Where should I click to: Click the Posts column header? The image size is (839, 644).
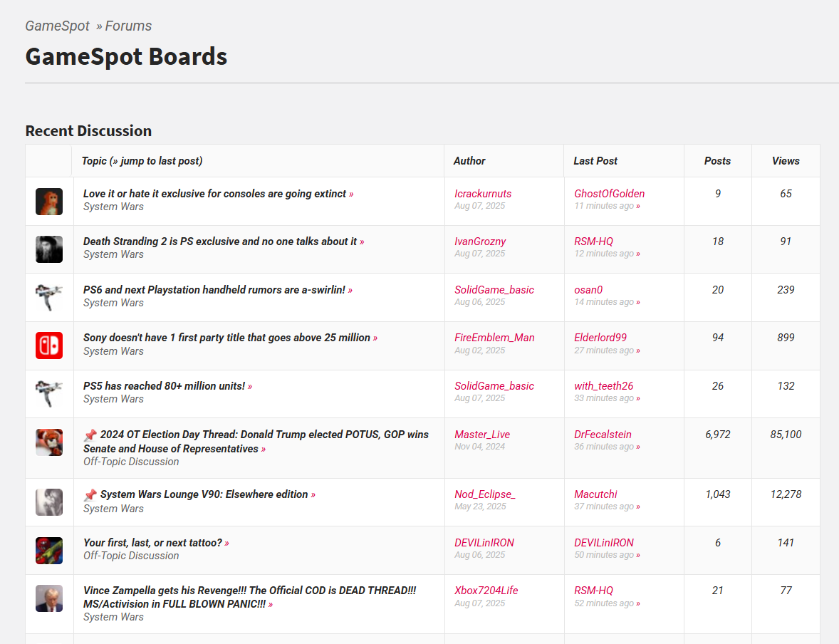(717, 160)
